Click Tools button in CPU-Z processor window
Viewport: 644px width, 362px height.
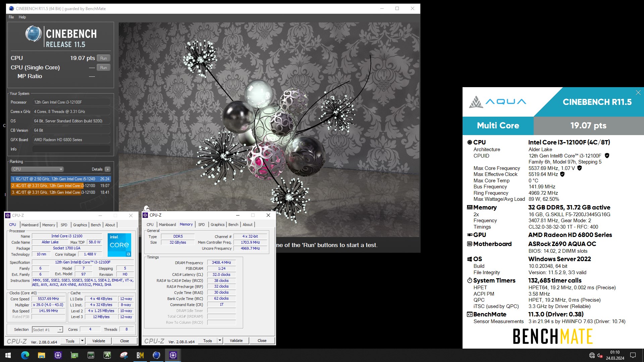point(70,341)
